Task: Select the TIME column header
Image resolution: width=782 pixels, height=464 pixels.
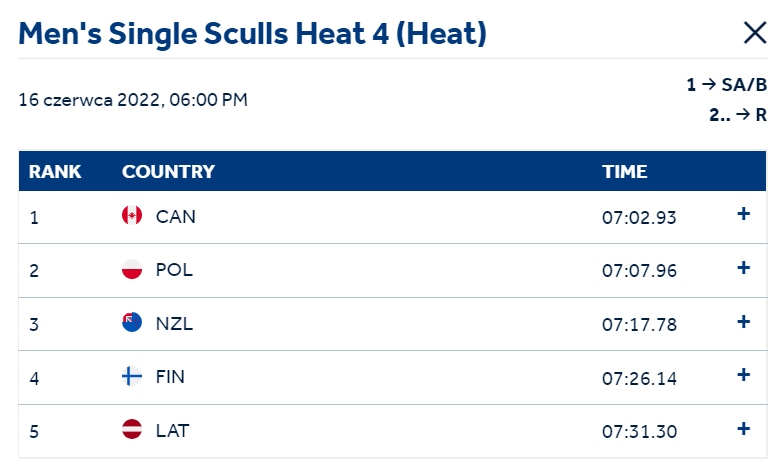Action: pos(624,172)
